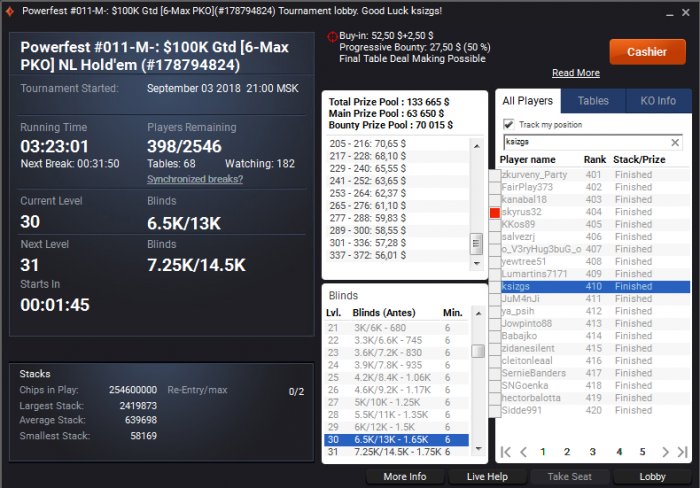Jump to last players page
Screen dimensions: 700x488
click(x=682, y=452)
